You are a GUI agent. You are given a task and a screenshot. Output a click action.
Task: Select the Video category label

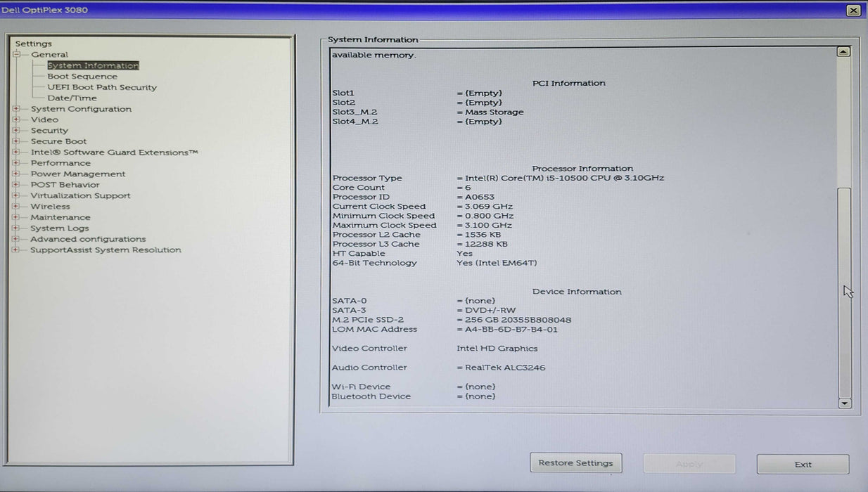(44, 119)
